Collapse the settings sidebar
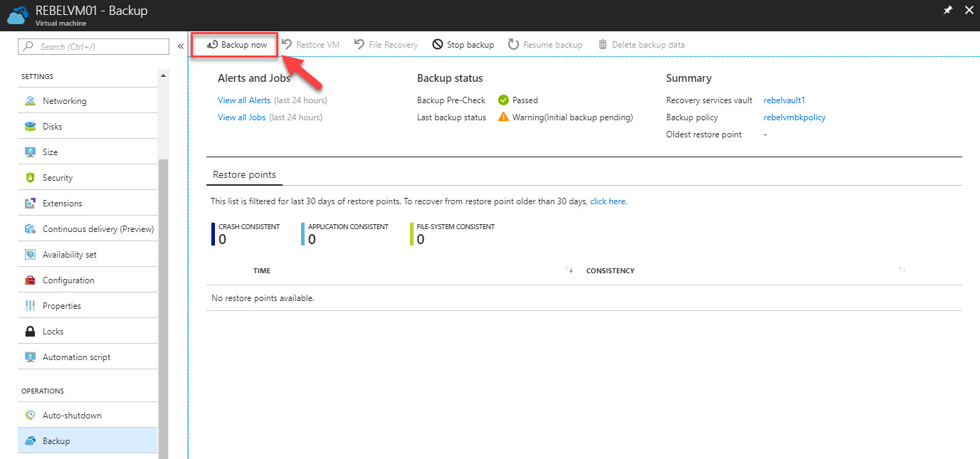Viewport: 980px width, 459px height. pos(180,44)
